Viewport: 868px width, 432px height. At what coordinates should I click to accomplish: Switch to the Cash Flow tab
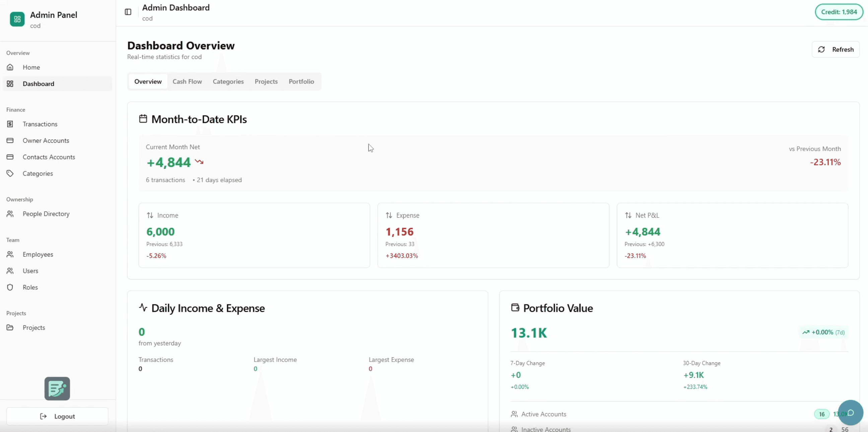(x=187, y=82)
